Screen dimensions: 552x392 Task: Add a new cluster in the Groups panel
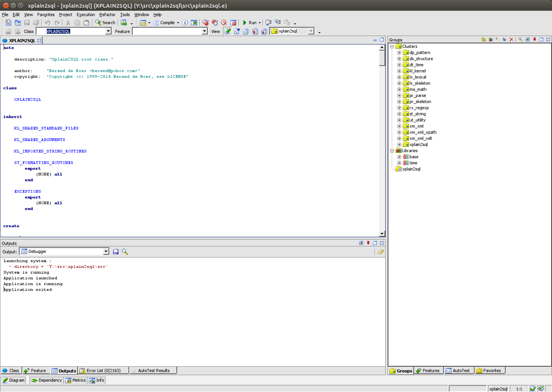click(483, 39)
